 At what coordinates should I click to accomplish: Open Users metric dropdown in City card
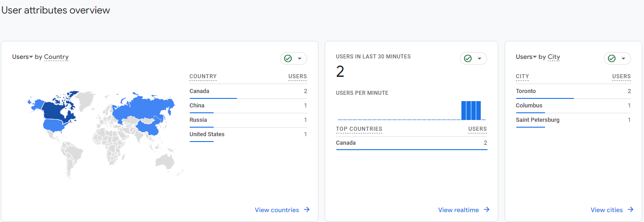[x=526, y=57]
